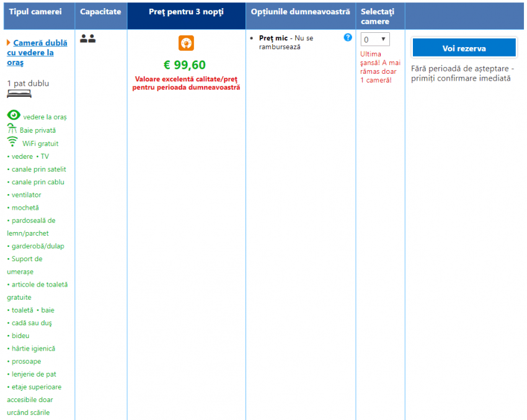527x420 pixels.
Task: Click the blue question-mark help icon
Action: (x=348, y=37)
